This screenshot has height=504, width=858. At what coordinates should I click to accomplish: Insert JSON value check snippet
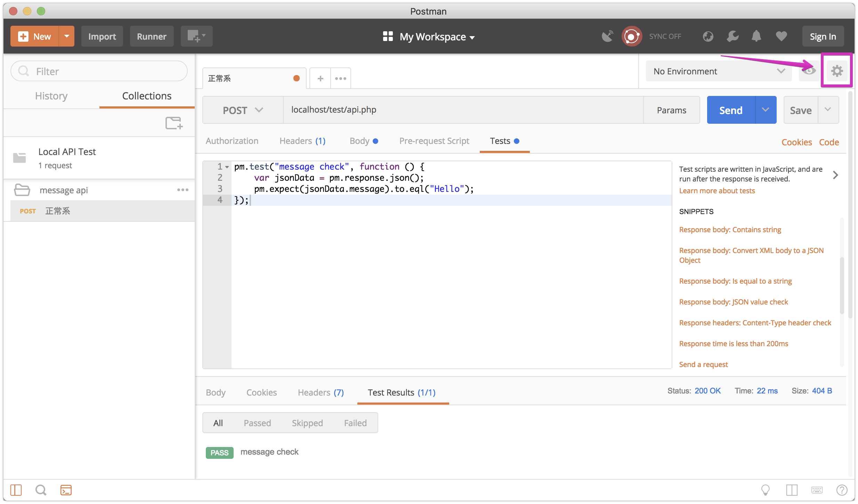(733, 302)
